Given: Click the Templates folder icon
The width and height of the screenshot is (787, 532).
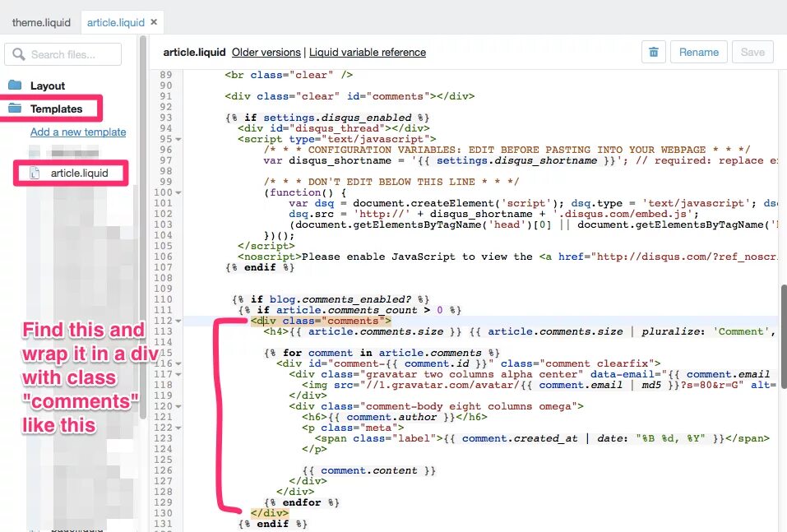Looking at the screenshot, I should click(x=15, y=108).
